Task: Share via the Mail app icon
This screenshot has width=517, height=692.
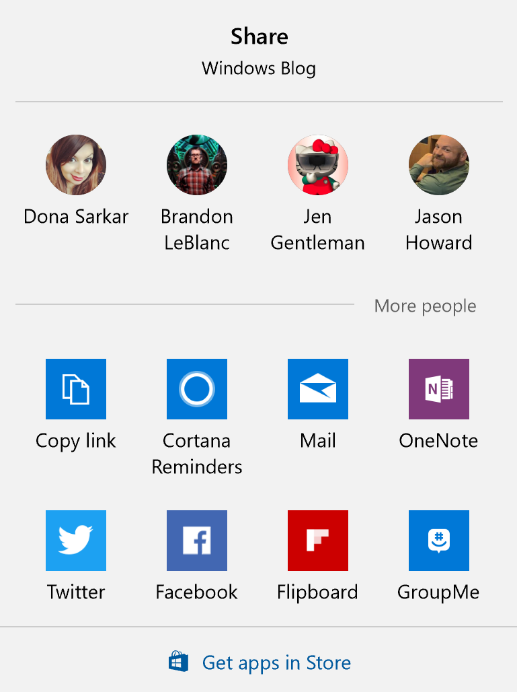Action: 318,389
